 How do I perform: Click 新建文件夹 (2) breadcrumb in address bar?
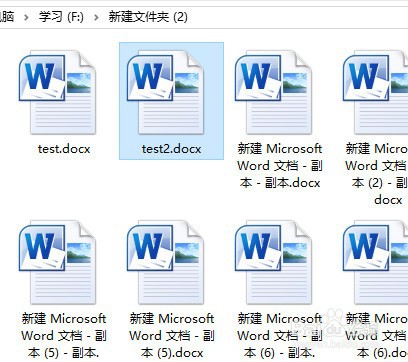click(148, 17)
